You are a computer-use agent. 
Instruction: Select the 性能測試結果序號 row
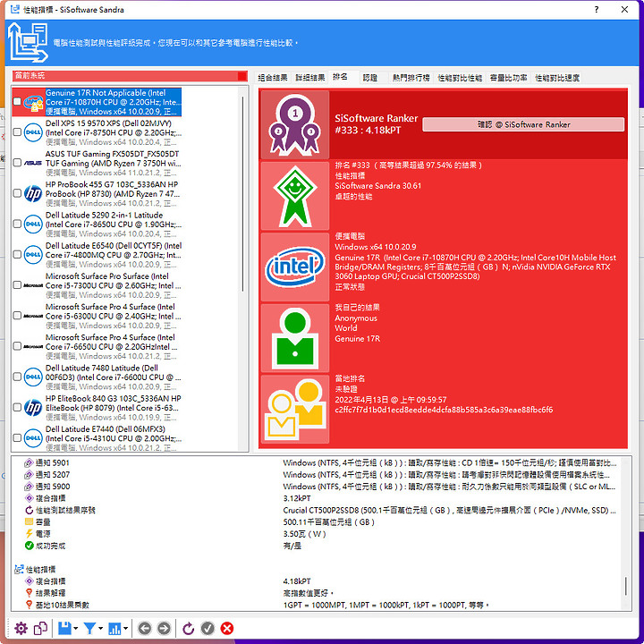click(321, 510)
